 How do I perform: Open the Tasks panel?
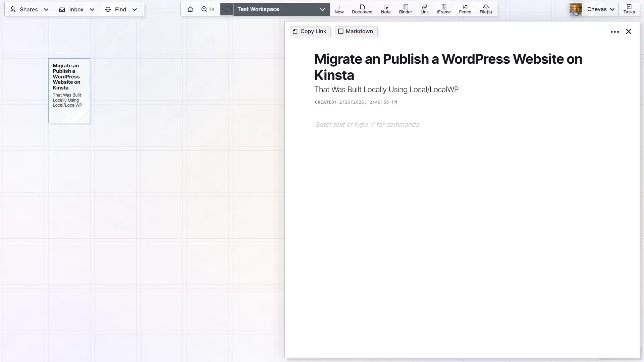point(629,9)
